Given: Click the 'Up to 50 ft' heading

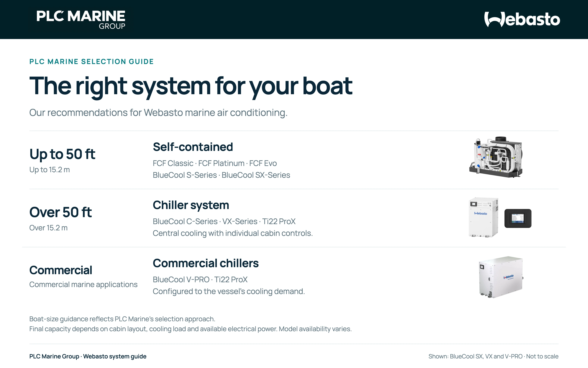Looking at the screenshot, I should pyautogui.click(x=62, y=154).
